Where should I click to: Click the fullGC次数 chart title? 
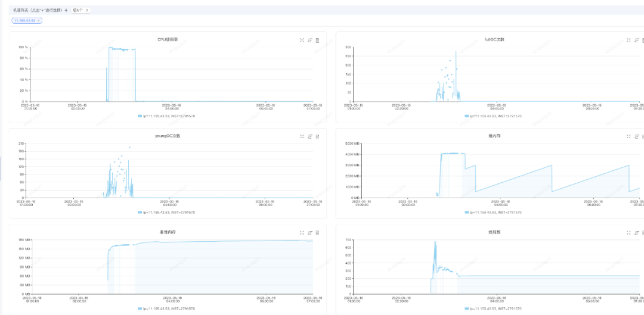coord(493,40)
